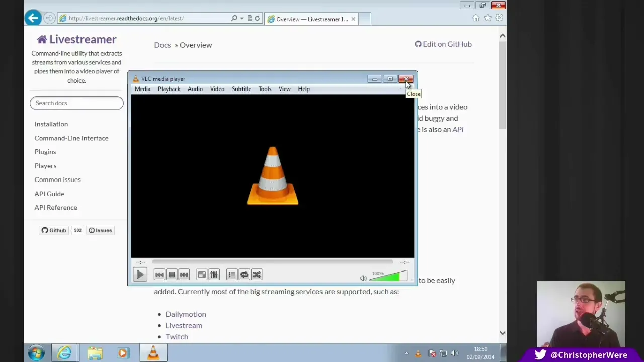Close the Overview Livestreamer tab

click(353, 19)
